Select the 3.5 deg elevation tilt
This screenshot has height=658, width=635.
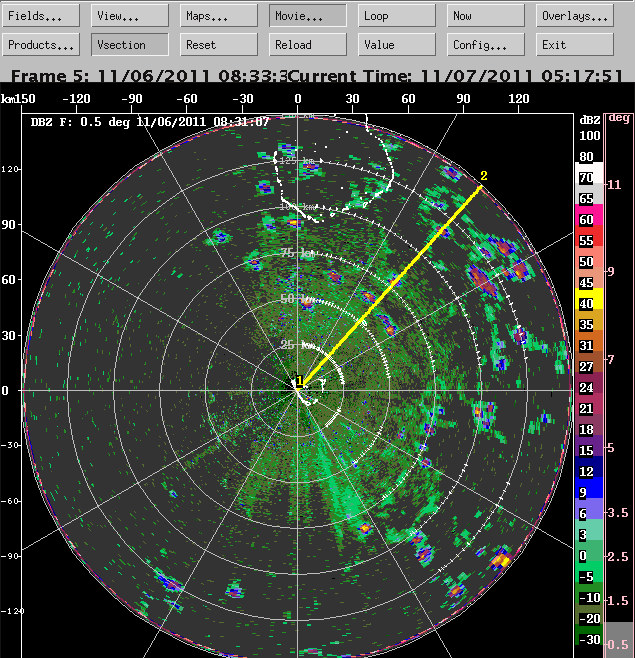click(x=618, y=512)
